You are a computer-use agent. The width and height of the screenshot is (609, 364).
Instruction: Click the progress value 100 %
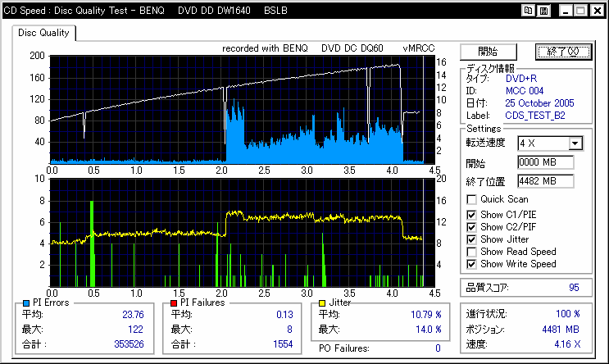point(568,314)
